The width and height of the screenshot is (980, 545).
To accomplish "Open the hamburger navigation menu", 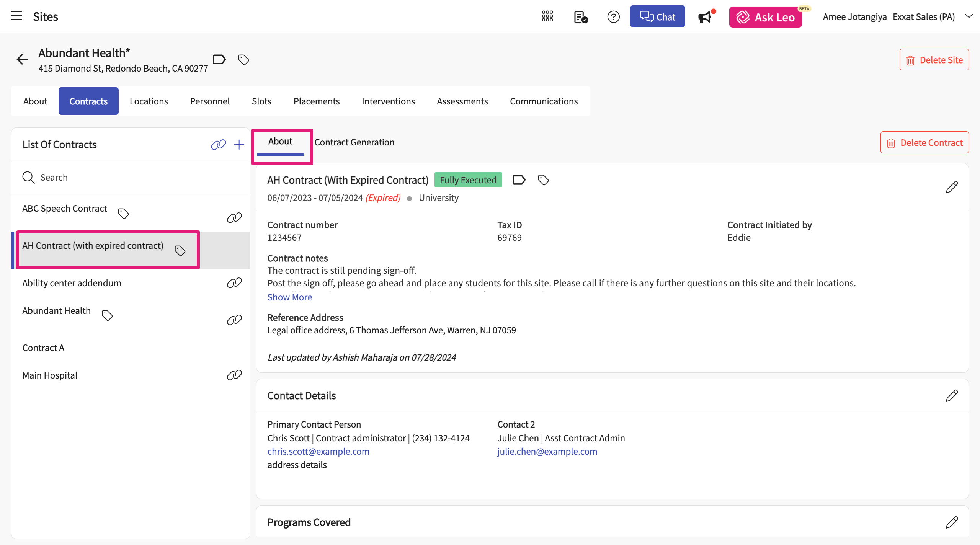I will (x=16, y=16).
